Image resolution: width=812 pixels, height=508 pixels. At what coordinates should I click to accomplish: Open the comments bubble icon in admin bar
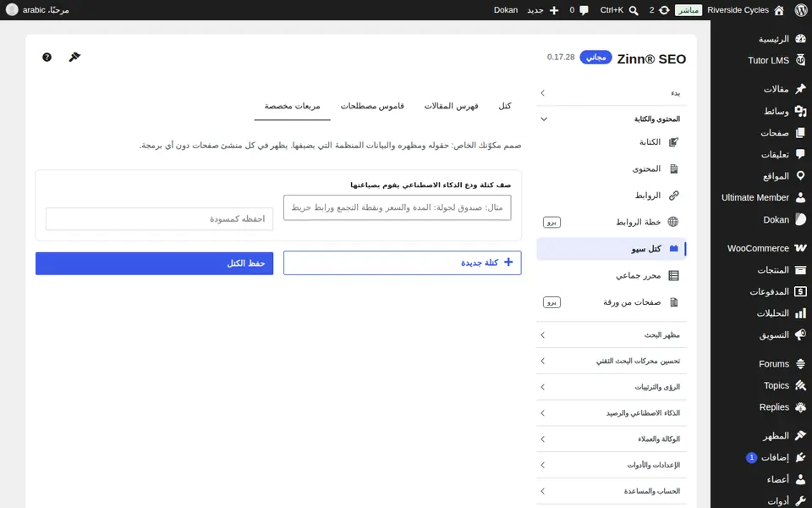pyautogui.click(x=584, y=10)
